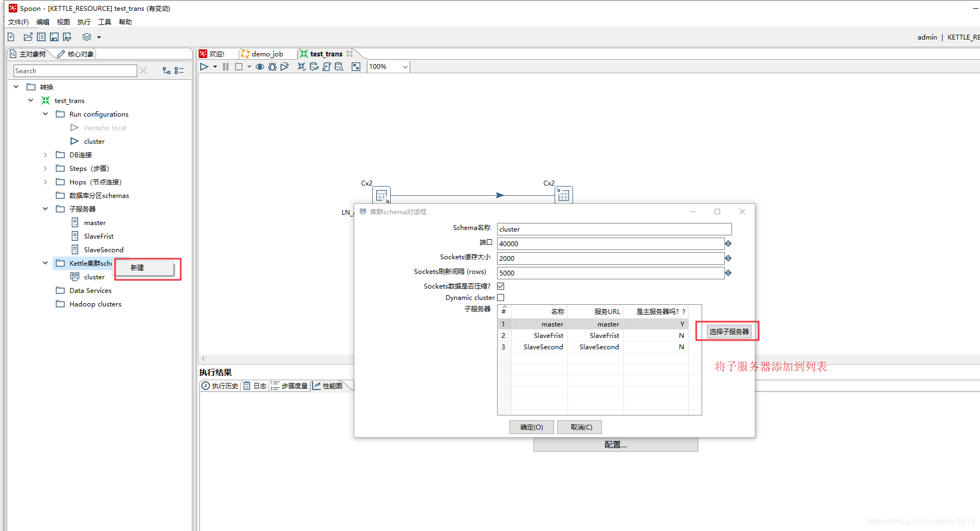Expand all tree nodes icon
Viewport: 980px width, 531px height.
point(167,71)
